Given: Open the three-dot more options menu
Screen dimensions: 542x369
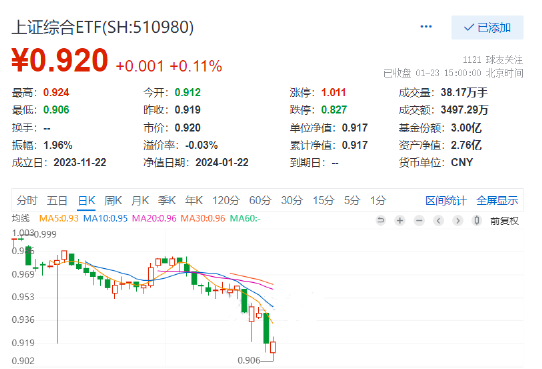Looking at the screenshot, I should click(x=426, y=27).
